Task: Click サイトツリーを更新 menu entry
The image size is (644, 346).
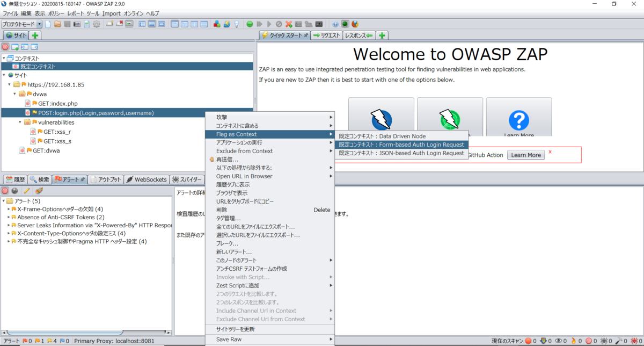Action: tap(270, 329)
